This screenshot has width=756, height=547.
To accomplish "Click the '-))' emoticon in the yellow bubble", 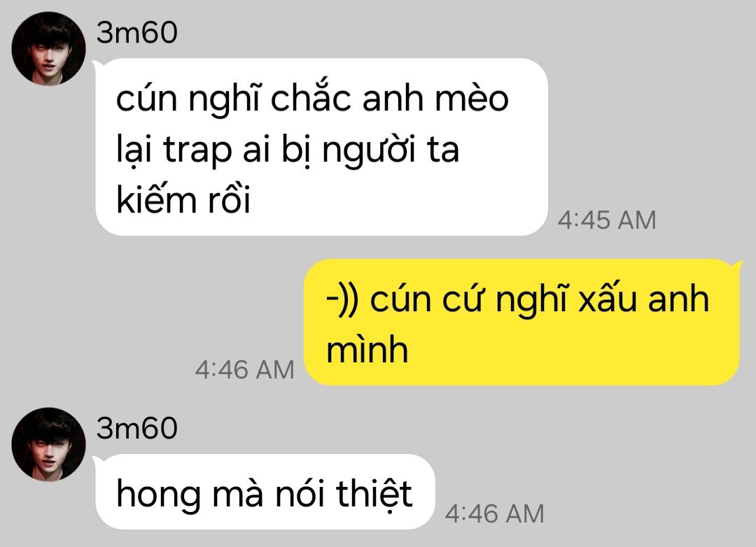I will pyautogui.click(x=342, y=300).
